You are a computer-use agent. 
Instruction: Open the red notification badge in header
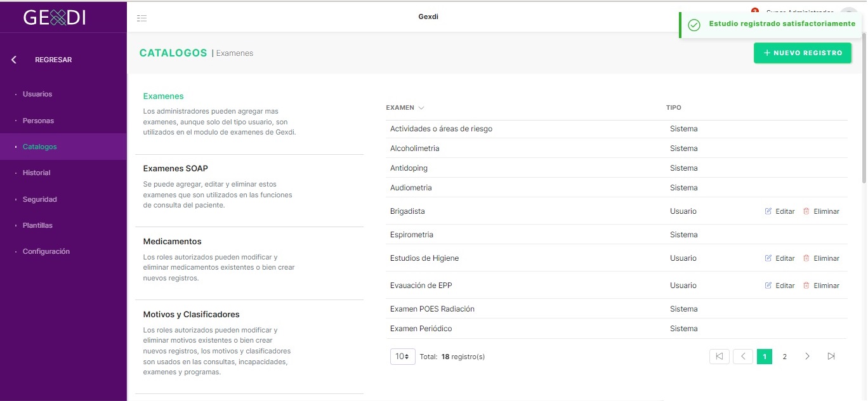tap(755, 11)
